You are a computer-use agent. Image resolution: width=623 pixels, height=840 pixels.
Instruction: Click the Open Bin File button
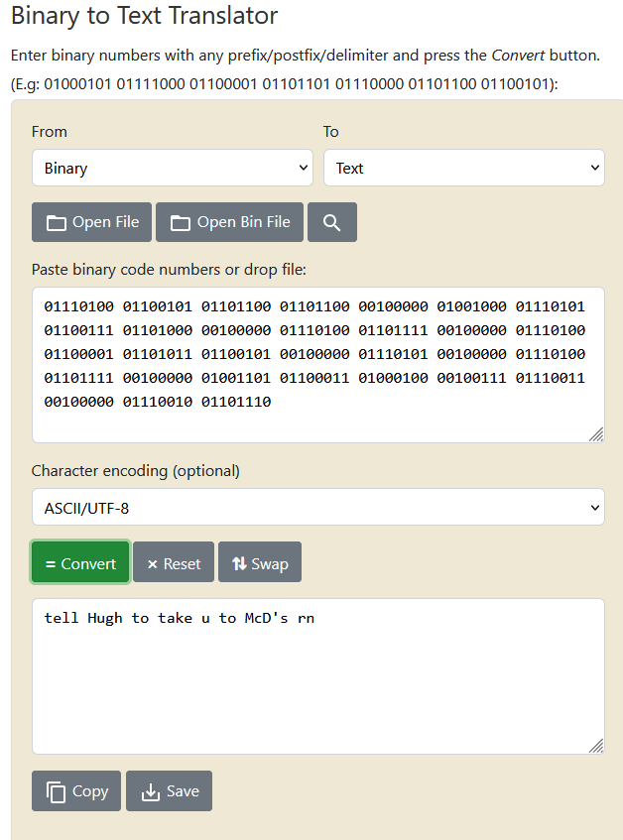pyautogui.click(x=229, y=222)
